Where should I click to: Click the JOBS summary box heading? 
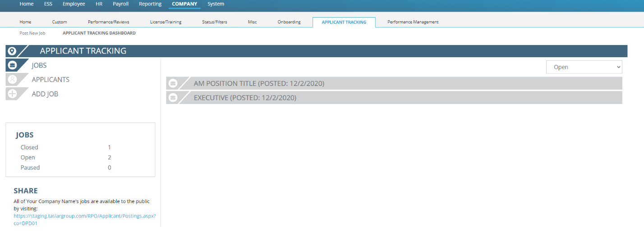[x=25, y=135]
